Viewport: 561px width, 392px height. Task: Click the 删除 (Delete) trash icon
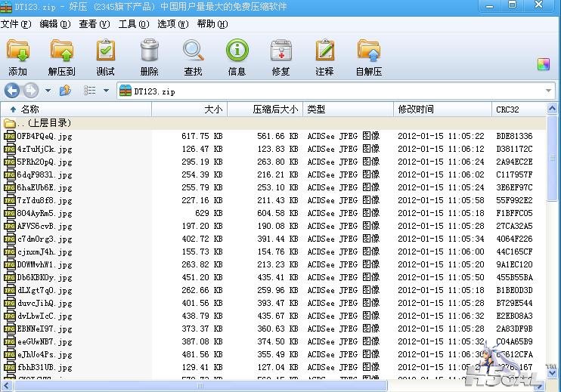pos(149,51)
